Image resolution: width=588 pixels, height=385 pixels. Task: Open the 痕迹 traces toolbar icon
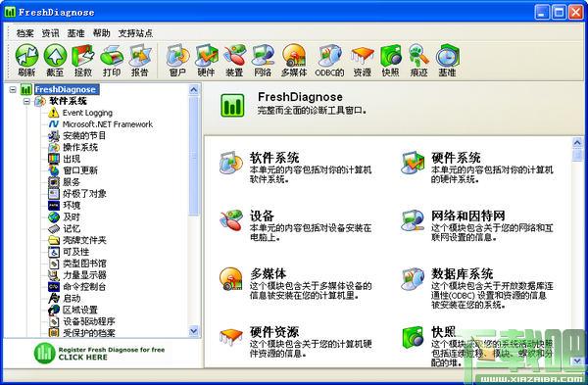418,61
